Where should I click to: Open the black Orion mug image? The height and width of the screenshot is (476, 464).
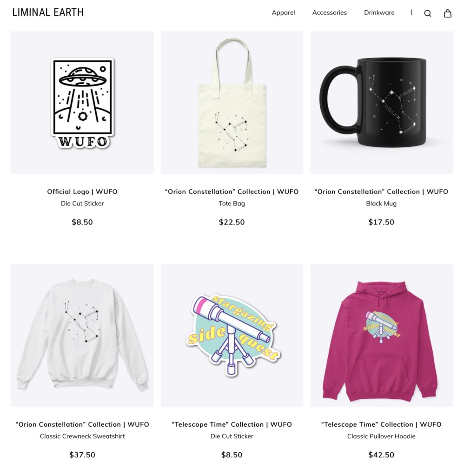click(x=381, y=103)
